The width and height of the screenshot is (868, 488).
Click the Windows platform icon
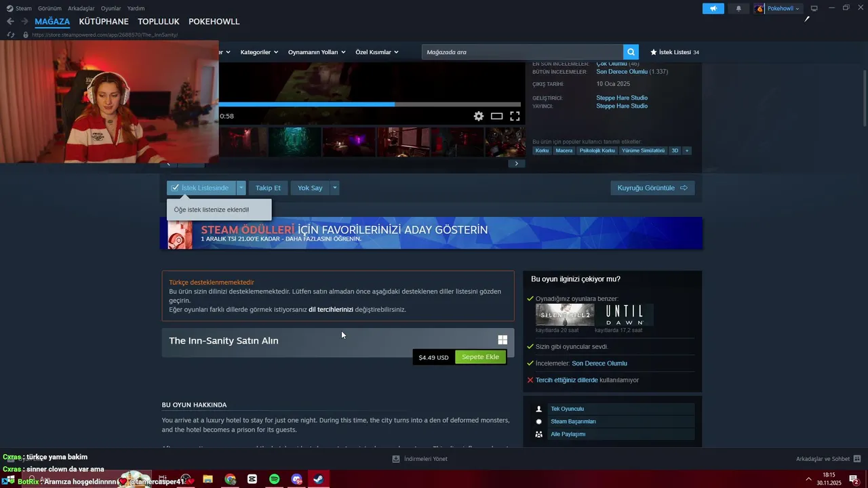pos(502,340)
